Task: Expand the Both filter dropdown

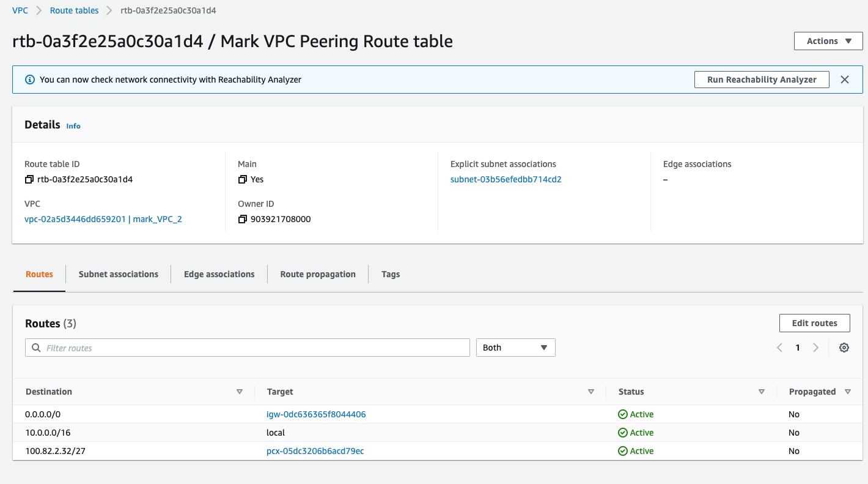Action: 515,348
